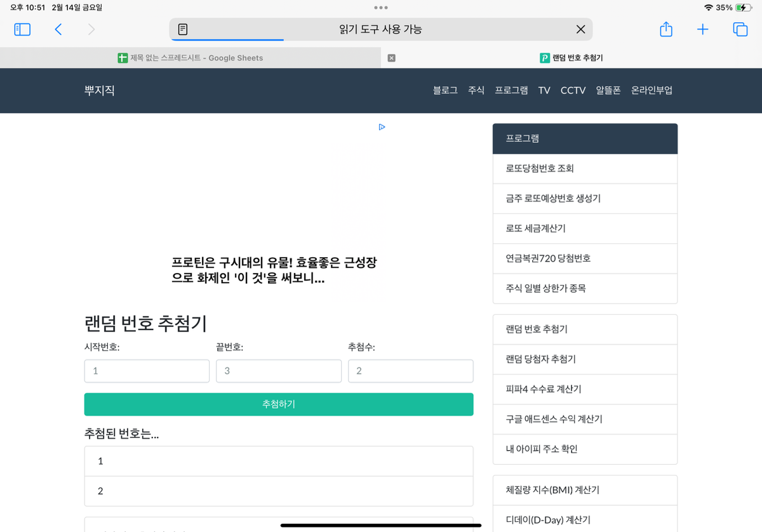
Task: Focus the 시작번호 input field
Action: (x=147, y=371)
